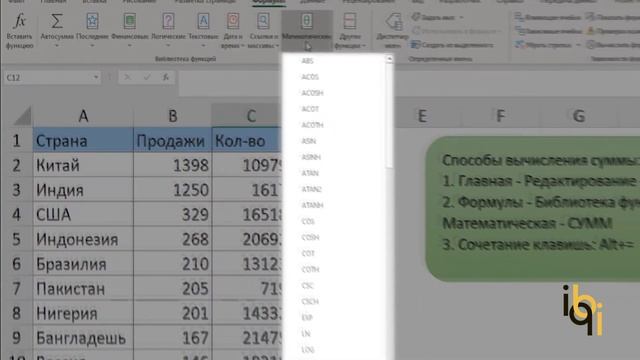
Task: Choose ATANH from the function list
Action: point(312,205)
